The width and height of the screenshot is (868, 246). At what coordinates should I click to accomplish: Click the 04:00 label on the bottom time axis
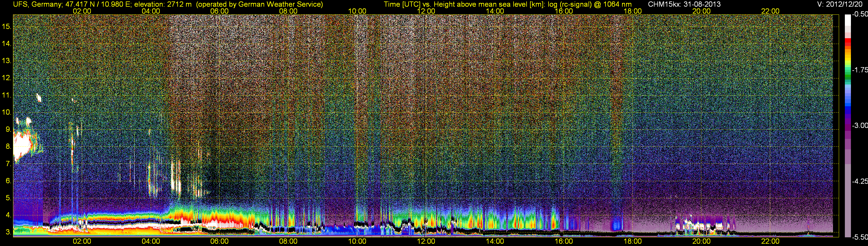151,241
